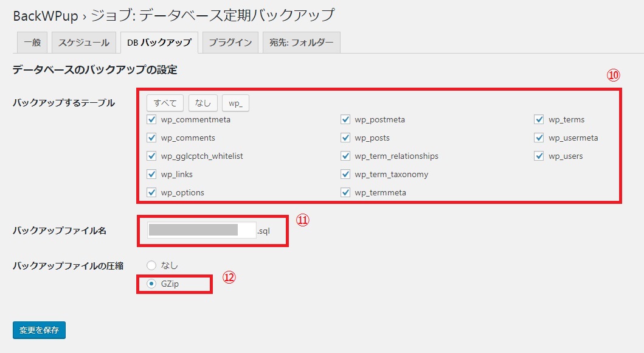Image resolution: width=644 pixels, height=353 pixels.
Task: Toggle the wp_term_relationships checkbox
Action: [x=345, y=156]
